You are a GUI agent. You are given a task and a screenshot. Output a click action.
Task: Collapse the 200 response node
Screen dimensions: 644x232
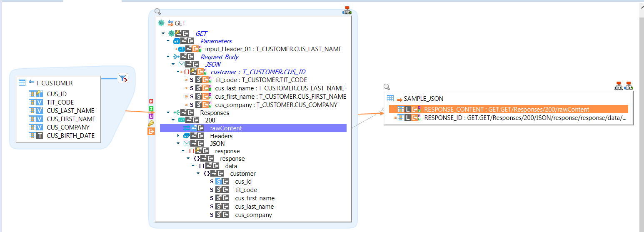pos(173,120)
